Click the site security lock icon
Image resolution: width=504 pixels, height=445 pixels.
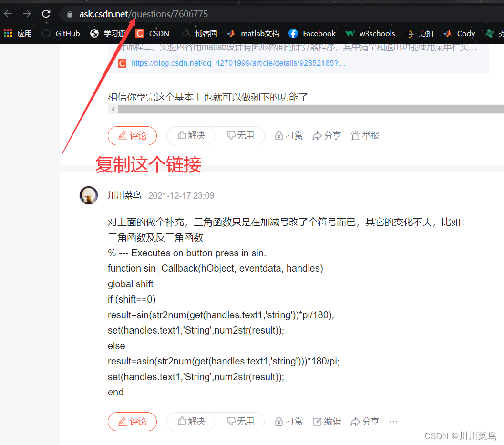(x=70, y=14)
